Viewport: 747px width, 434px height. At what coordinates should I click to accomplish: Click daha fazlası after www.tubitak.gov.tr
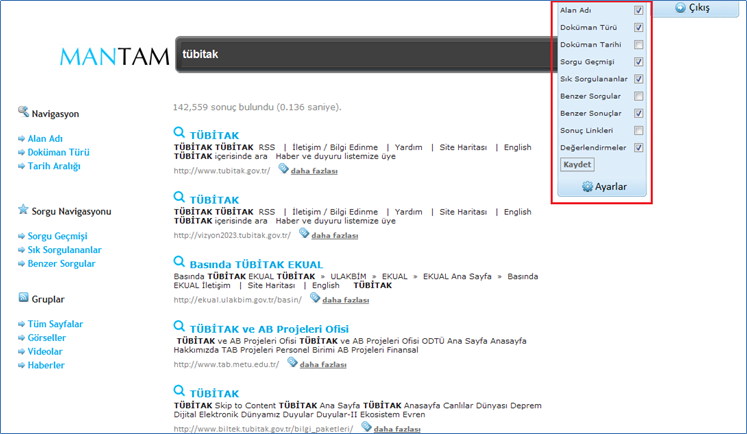tap(314, 171)
